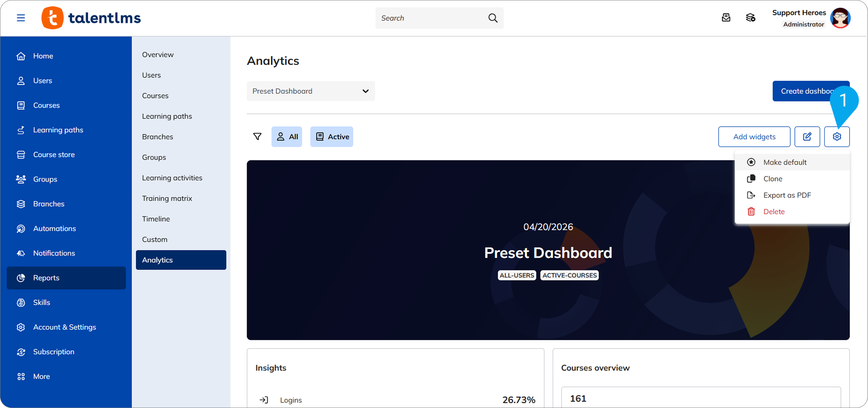Click the Account & Settings gear icon

point(21,327)
